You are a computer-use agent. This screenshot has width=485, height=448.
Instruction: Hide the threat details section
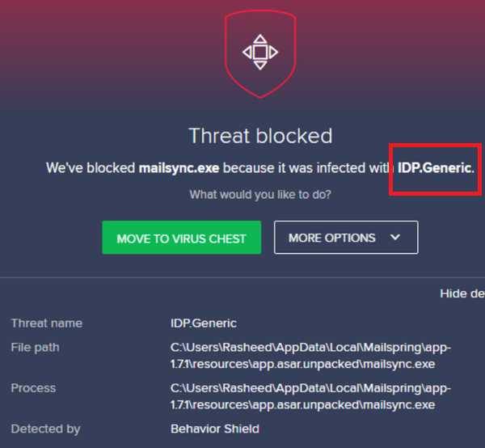coord(462,294)
